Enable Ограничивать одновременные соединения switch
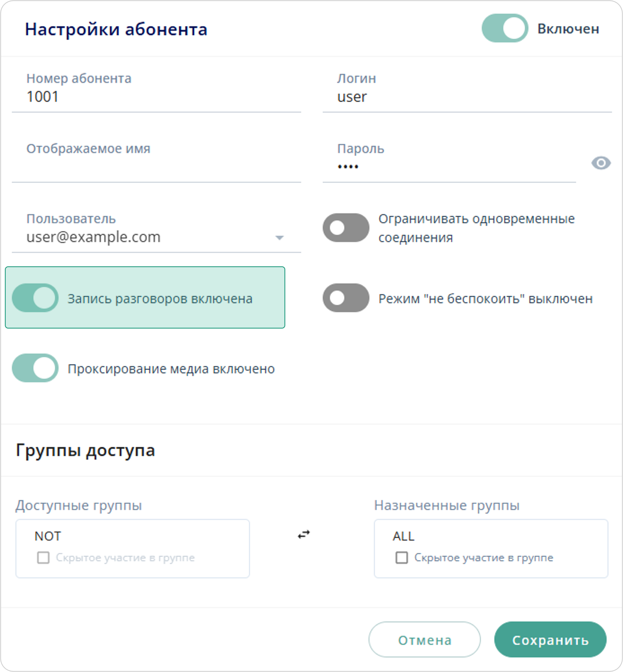 click(x=346, y=228)
